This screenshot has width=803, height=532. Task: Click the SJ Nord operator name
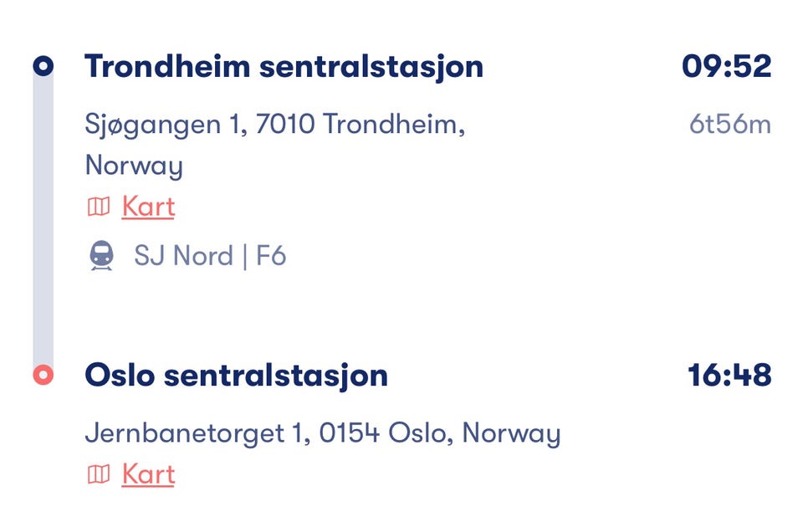(x=183, y=256)
